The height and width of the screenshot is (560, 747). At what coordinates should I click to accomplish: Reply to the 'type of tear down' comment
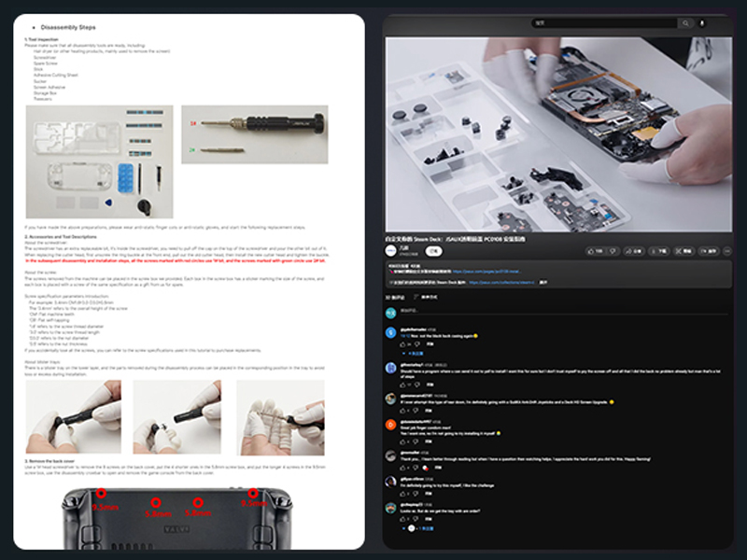click(x=429, y=411)
